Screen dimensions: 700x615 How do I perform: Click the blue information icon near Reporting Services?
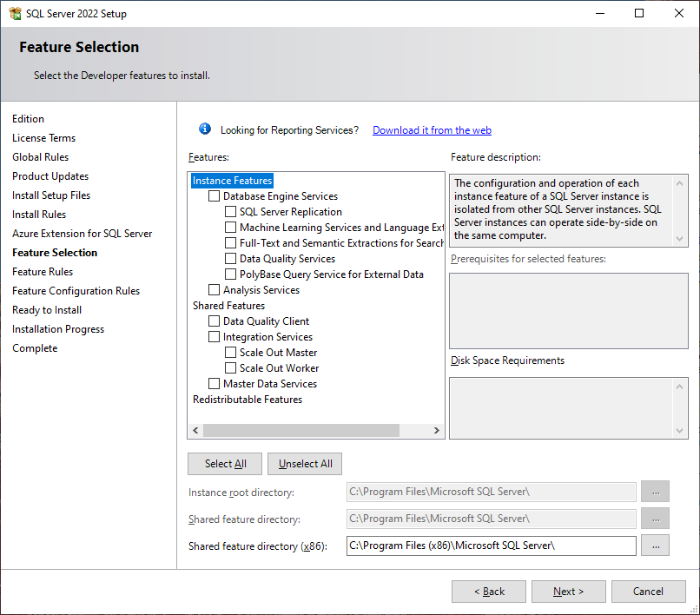click(x=205, y=129)
